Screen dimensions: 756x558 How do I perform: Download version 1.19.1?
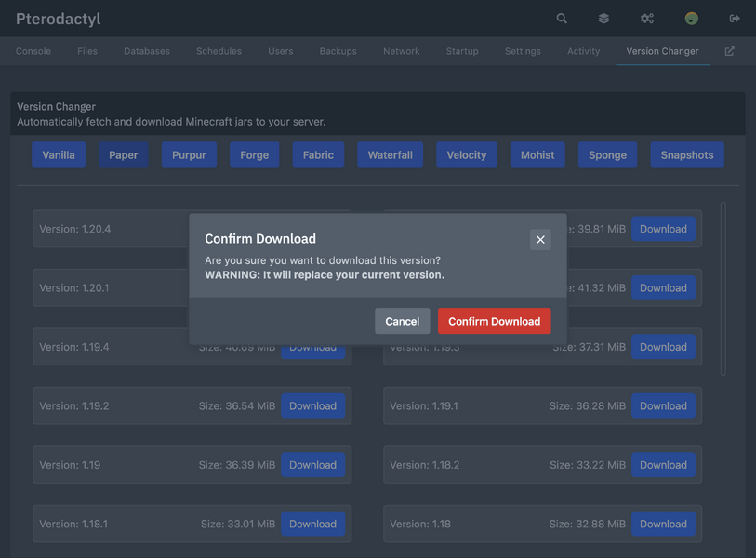(663, 406)
